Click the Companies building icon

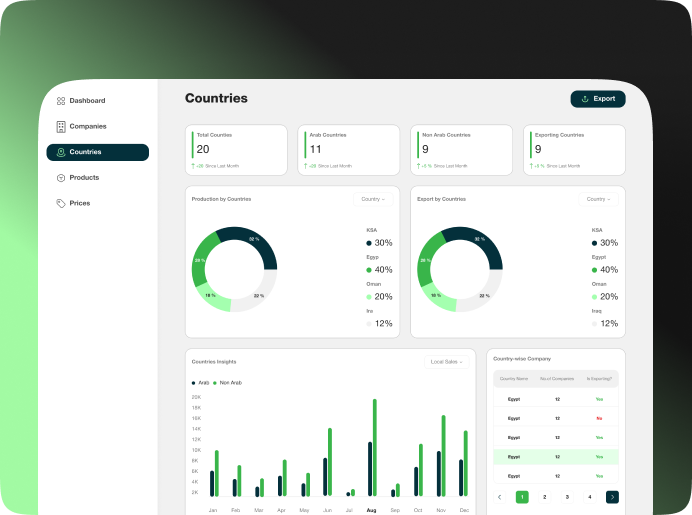pyautogui.click(x=61, y=127)
